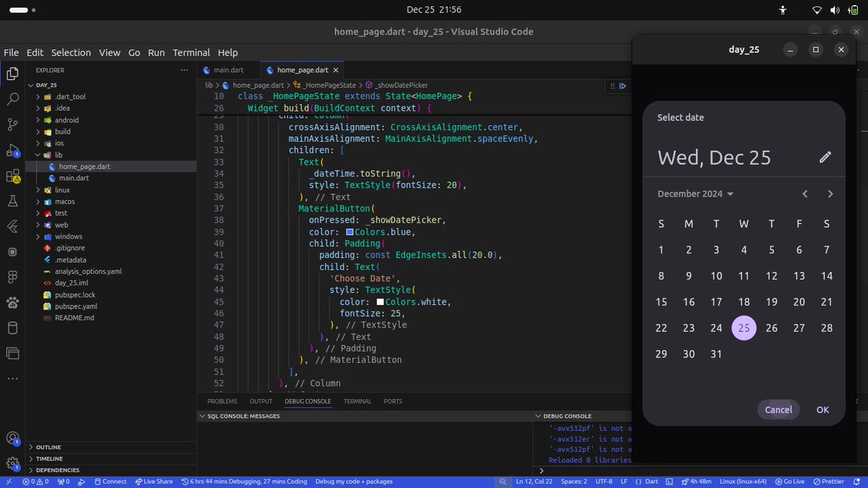Viewport: 868px width, 488px height.
Task: Open the Accounts icon in activity bar
Action: (12, 438)
